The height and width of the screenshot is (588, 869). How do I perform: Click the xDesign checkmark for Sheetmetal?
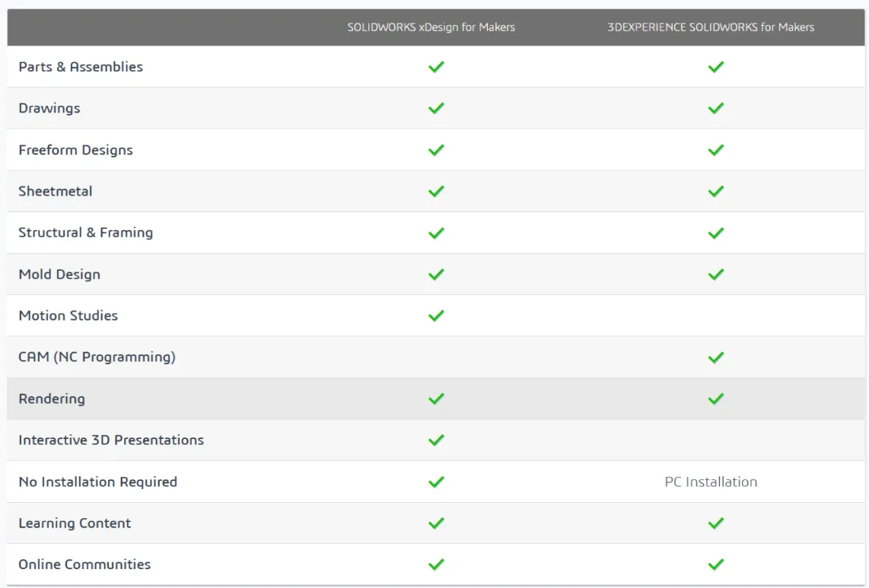[436, 191]
